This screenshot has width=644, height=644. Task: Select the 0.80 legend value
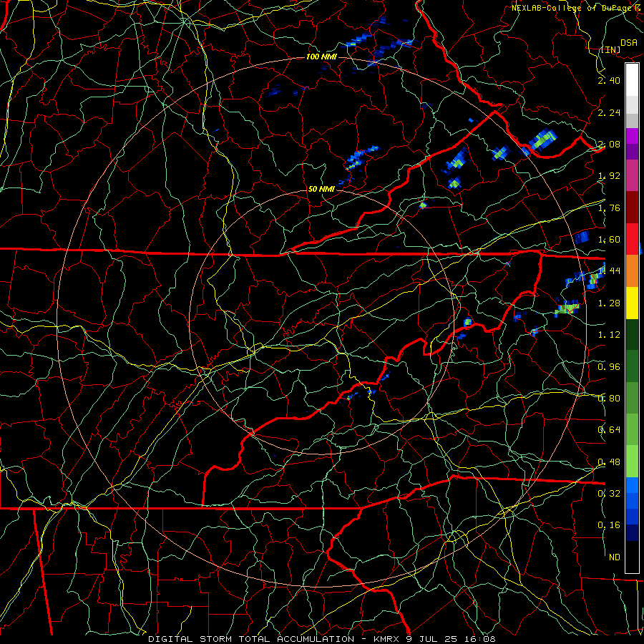tap(609, 399)
